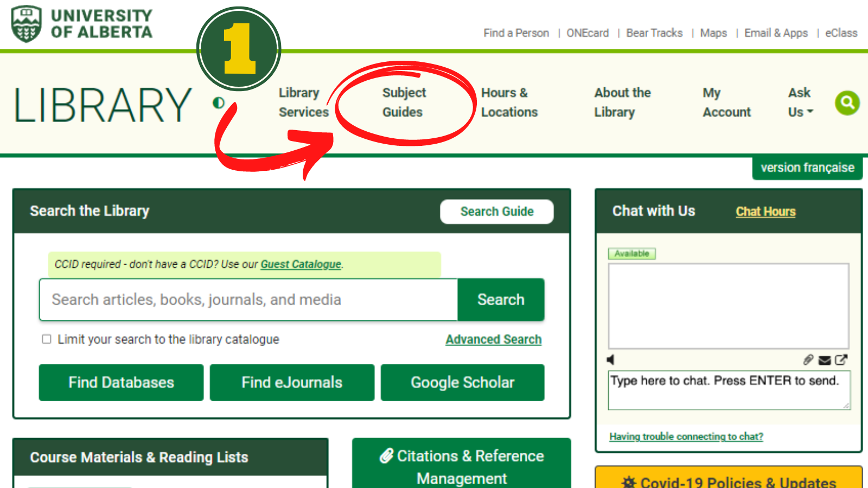
Task: Open the Chat Hours link
Action: (x=765, y=211)
